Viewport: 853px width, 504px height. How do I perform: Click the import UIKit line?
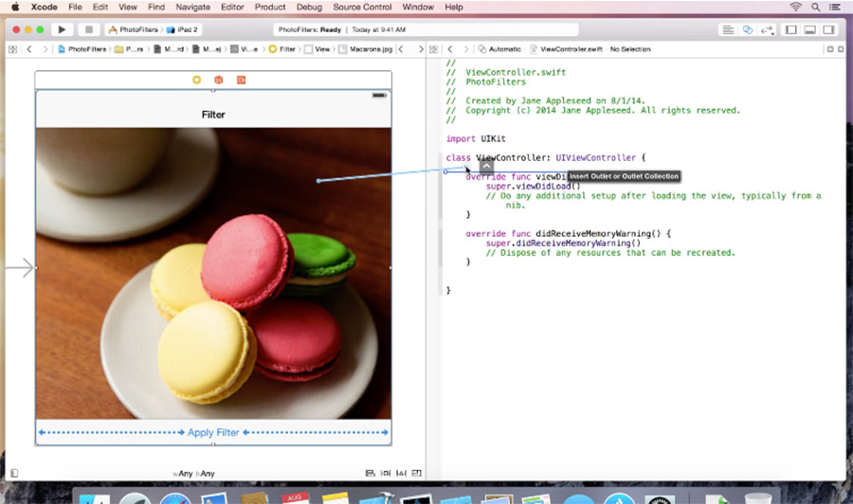(x=476, y=138)
